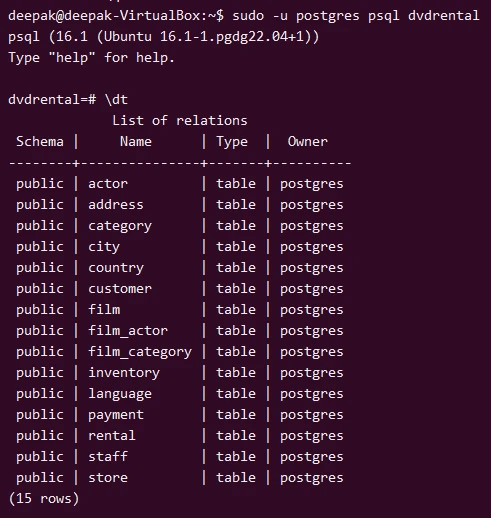
Task: Click the \dt command at prompt
Action: pyautogui.click(x=116, y=99)
